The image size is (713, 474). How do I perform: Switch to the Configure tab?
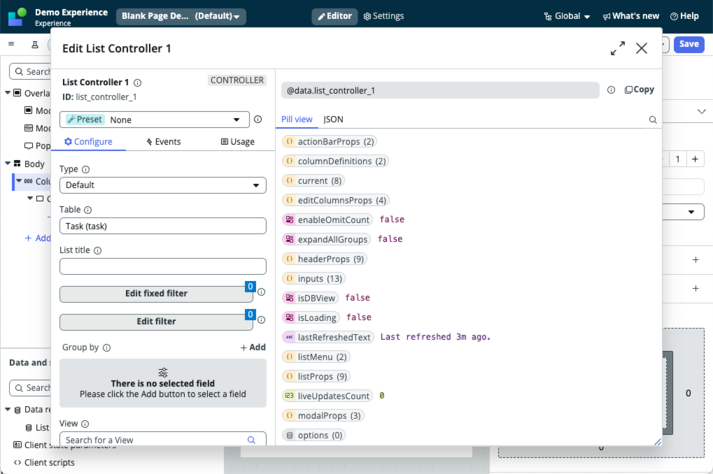pyautogui.click(x=88, y=142)
